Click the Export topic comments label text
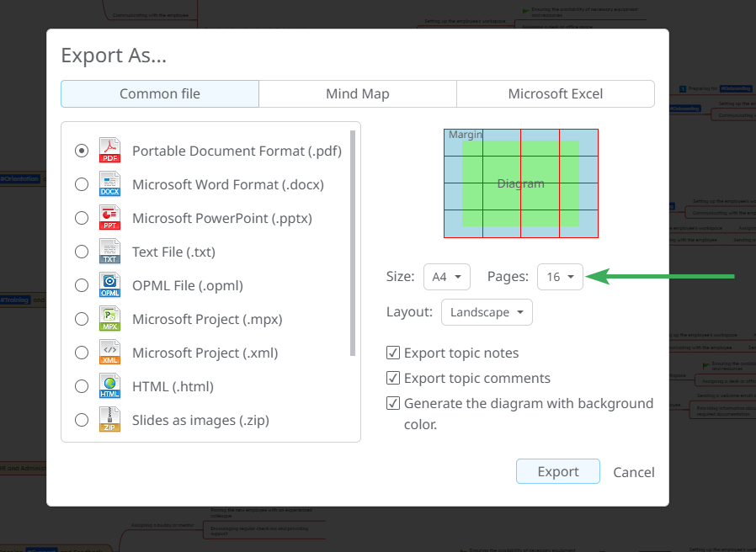 (477, 378)
